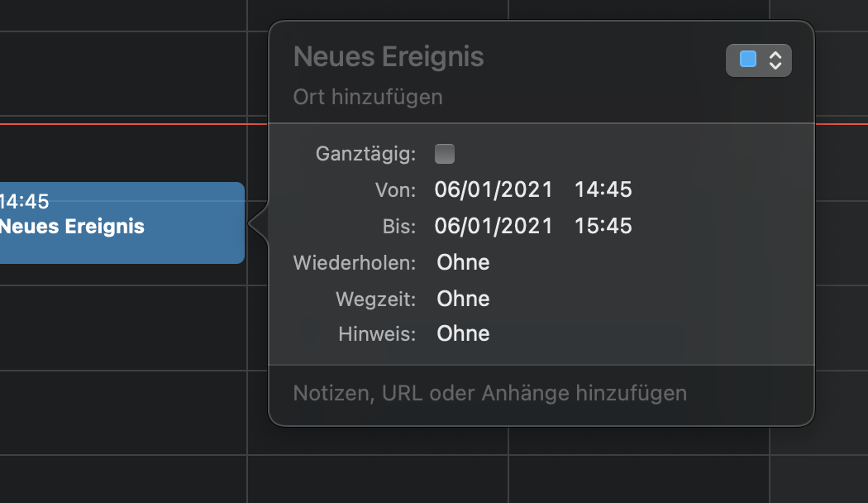
Task: Click the up-down chevrons on calendar selector
Action: (x=775, y=60)
